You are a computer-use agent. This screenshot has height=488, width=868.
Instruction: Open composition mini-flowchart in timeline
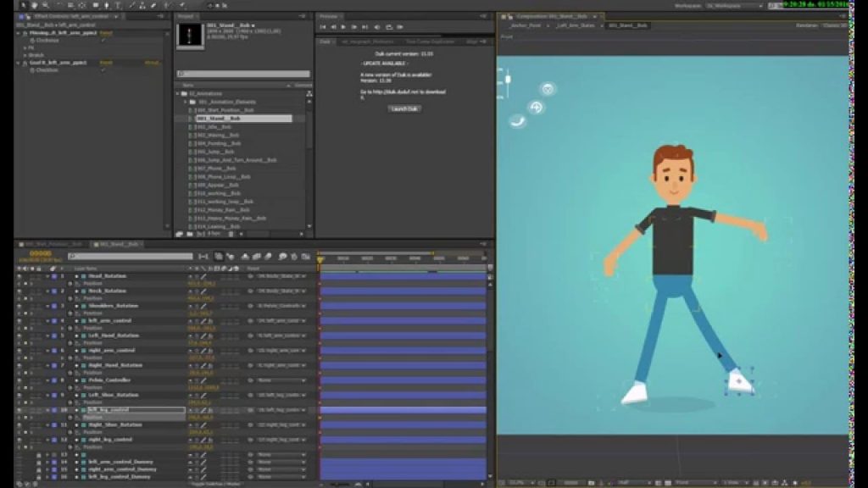(x=203, y=257)
